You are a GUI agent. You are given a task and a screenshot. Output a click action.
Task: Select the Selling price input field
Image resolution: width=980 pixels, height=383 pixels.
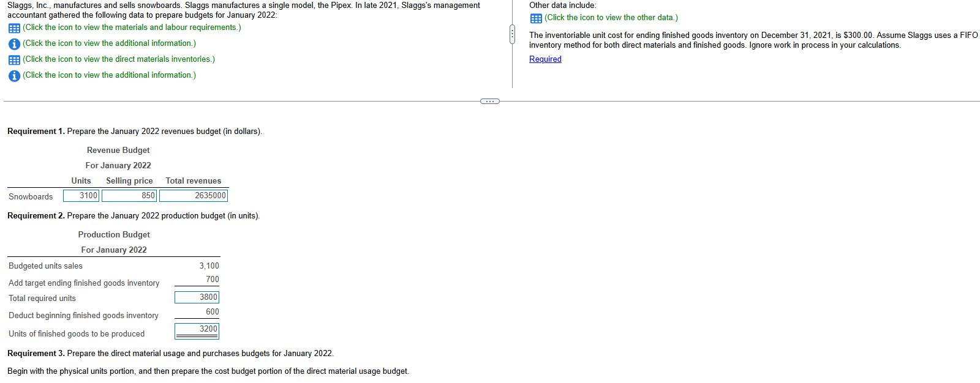(x=129, y=196)
